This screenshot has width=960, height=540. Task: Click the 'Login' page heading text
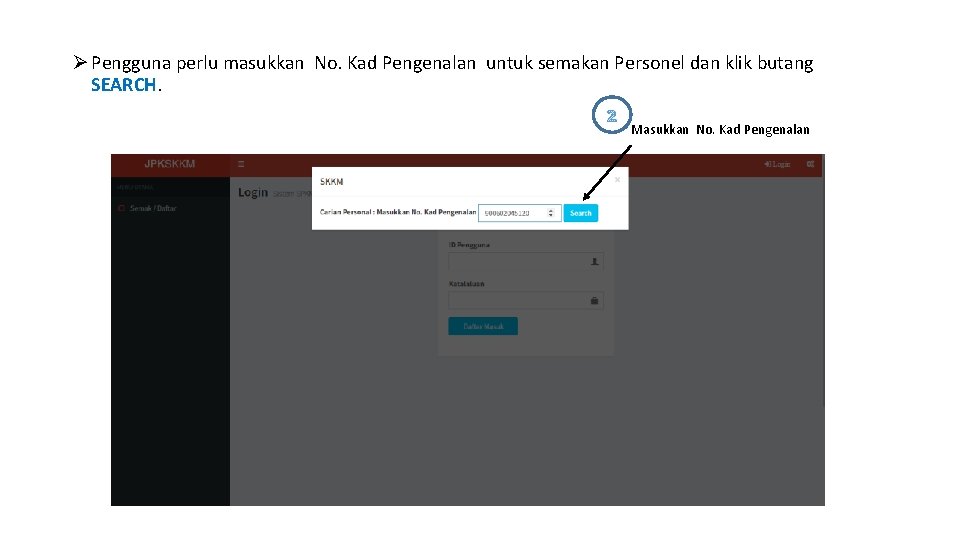click(x=253, y=192)
